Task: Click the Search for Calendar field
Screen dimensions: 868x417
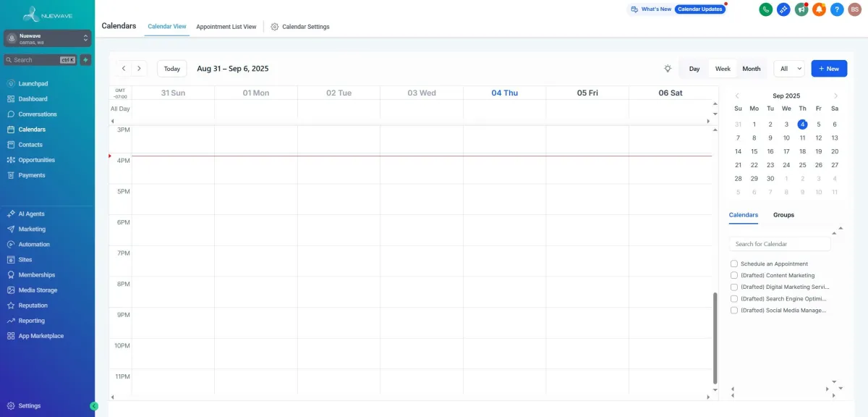Action: (x=780, y=244)
